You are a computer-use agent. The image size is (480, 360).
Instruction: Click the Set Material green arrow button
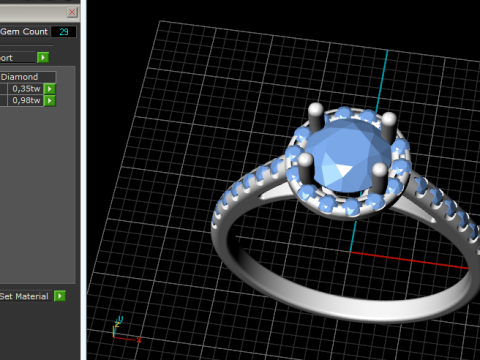tap(60, 296)
